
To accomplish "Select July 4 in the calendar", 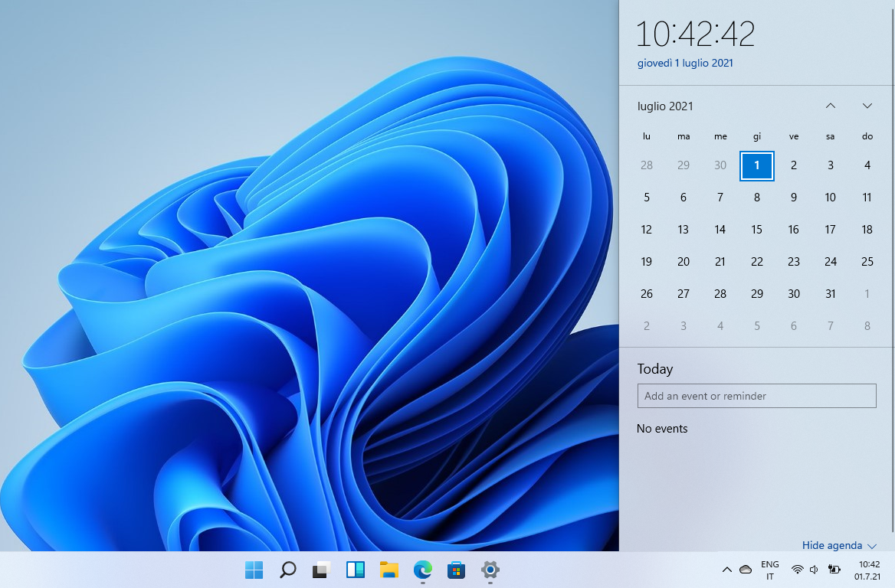I will pyautogui.click(x=867, y=165).
